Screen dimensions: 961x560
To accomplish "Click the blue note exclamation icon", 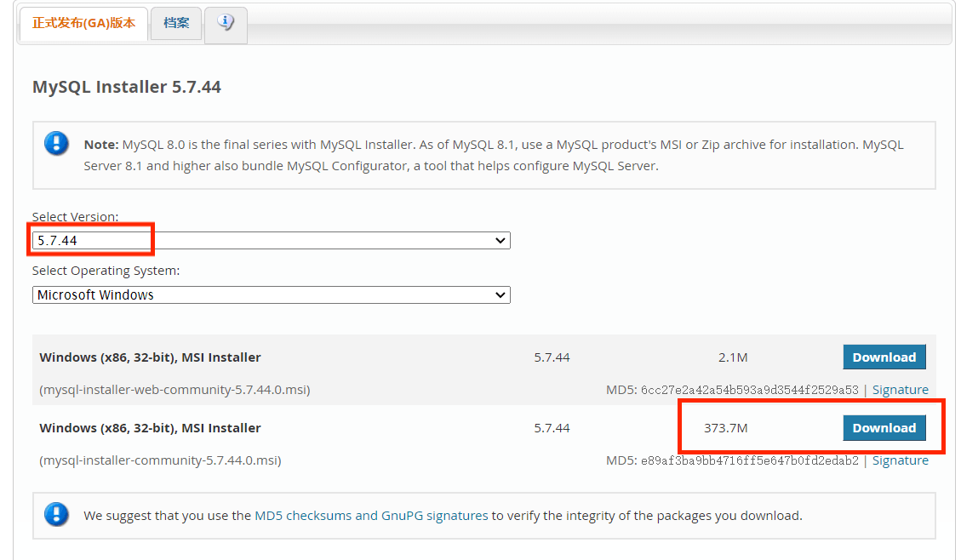I will [56, 143].
